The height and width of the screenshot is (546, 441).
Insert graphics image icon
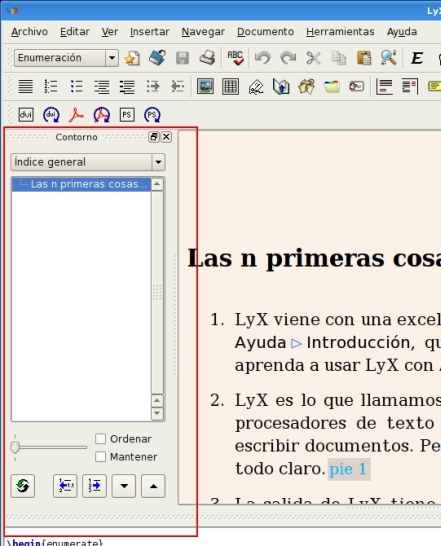tap(206, 86)
